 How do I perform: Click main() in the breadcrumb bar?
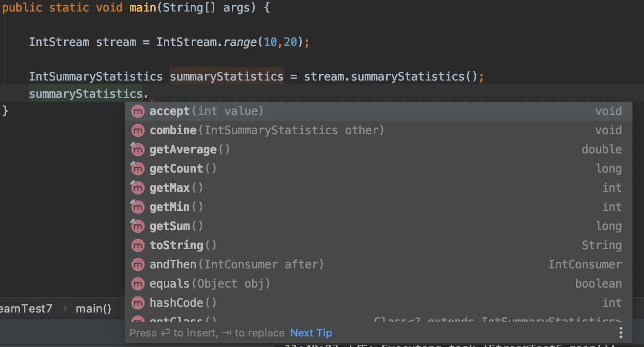[x=93, y=309]
